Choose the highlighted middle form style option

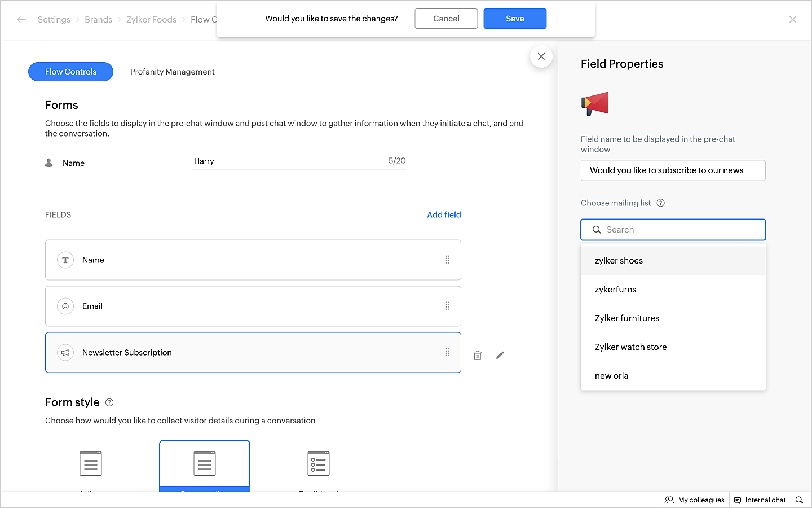click(205, 464)
